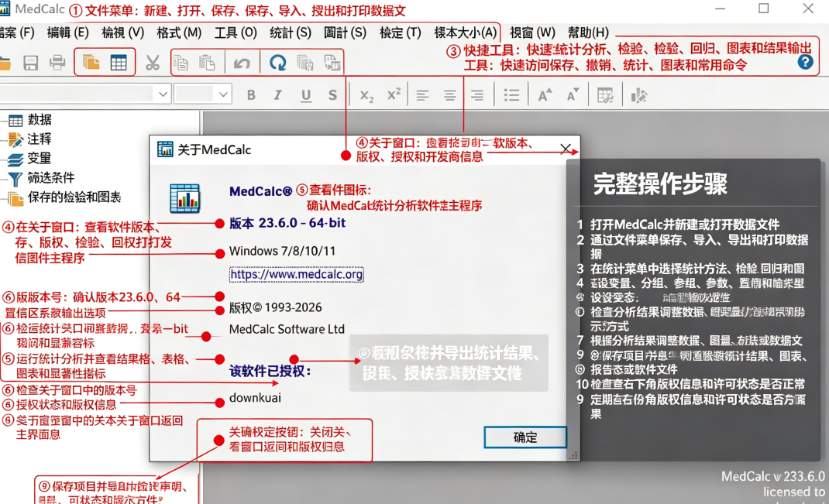Screen dimensions: 829x504
Task: Click the floppy disk Save icon
Action: pyautogui.click(x=31, y=63)
